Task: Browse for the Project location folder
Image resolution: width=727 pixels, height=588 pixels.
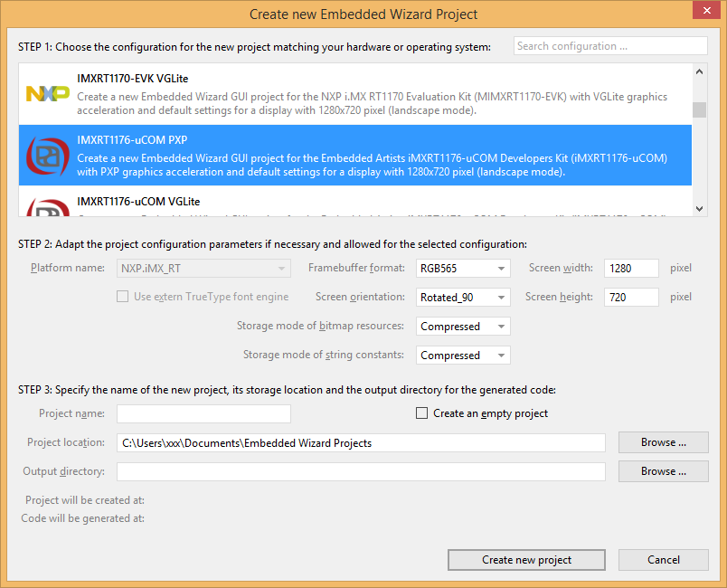Action: coord(663,442)
